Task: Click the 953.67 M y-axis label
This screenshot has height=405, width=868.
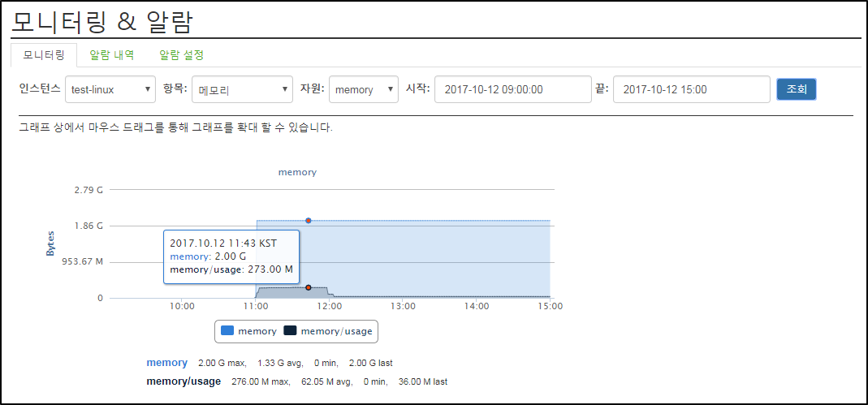Action: point(83,261)
